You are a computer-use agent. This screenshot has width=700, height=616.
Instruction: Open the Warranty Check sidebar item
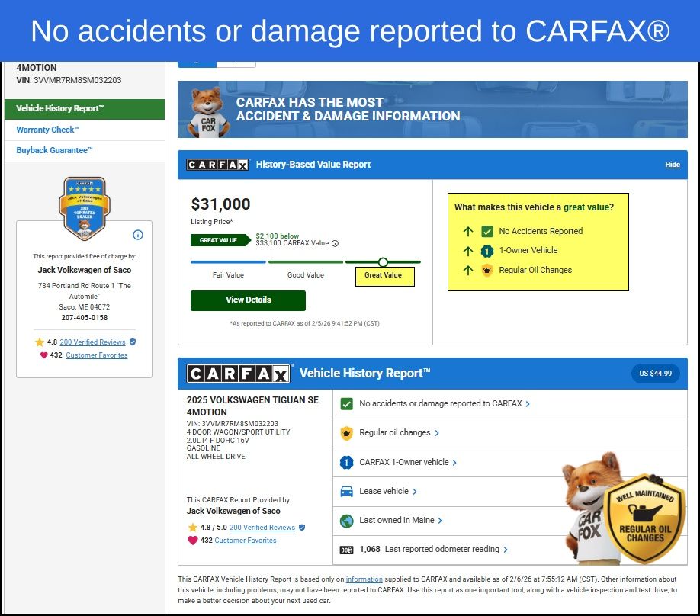48,130
